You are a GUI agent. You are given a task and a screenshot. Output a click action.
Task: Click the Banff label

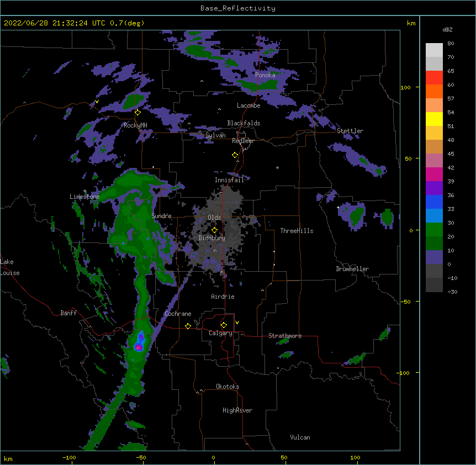[68, 313]
